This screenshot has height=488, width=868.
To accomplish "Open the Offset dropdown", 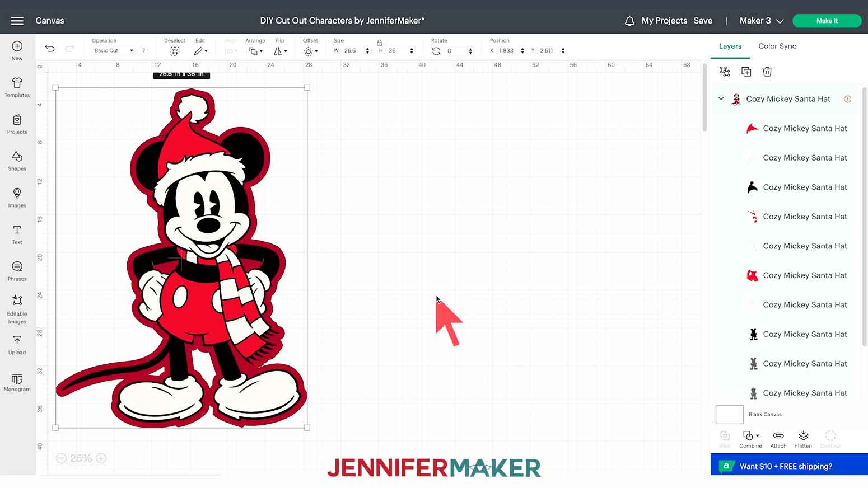I will tap(310, 51).
